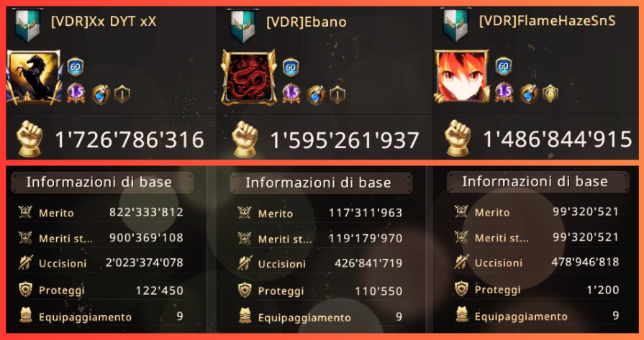Select the Proteggi shield icon with 1'200

[x=462, y=290]
